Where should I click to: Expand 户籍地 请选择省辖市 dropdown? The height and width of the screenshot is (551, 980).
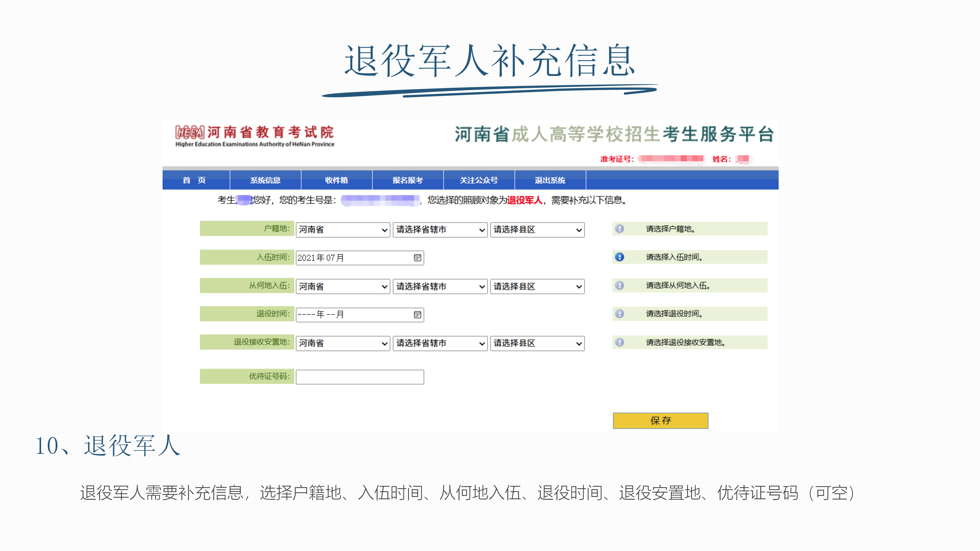(x=440, y=230)
